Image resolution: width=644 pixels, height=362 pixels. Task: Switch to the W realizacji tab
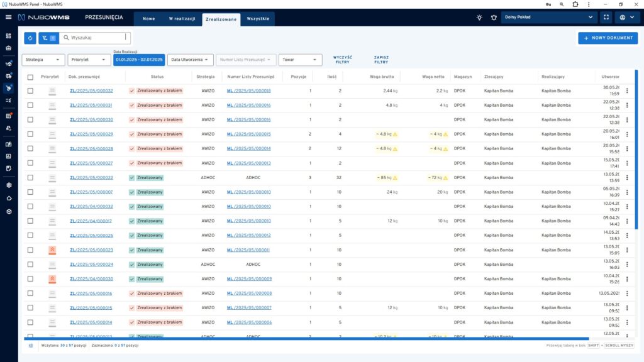coord(181,19)
